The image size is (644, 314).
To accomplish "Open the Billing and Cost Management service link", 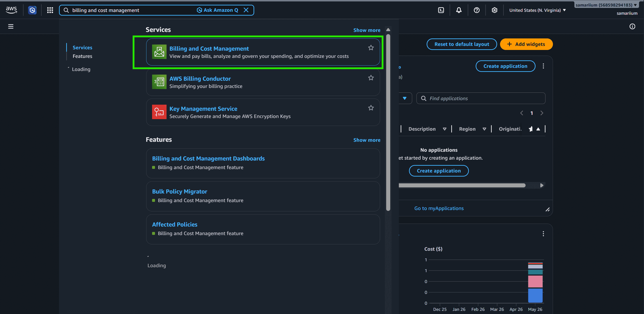I will 209,49.
